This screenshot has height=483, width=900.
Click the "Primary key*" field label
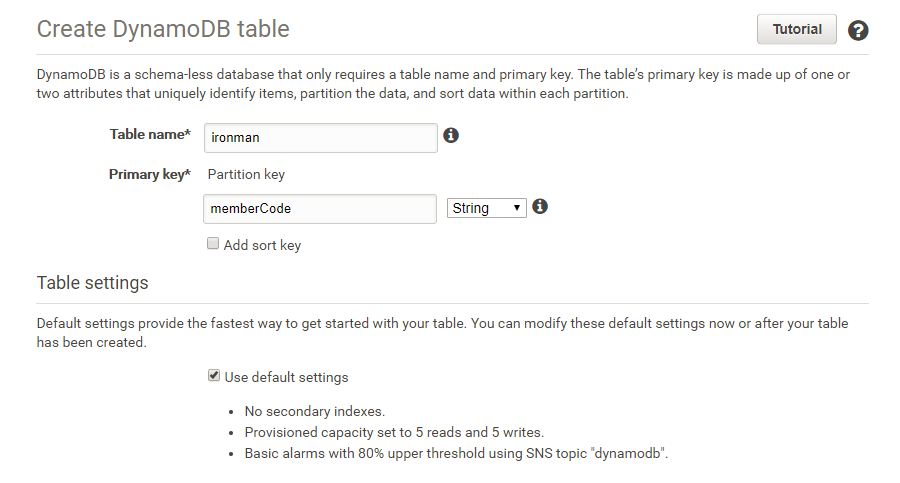(x=149, y=174)
